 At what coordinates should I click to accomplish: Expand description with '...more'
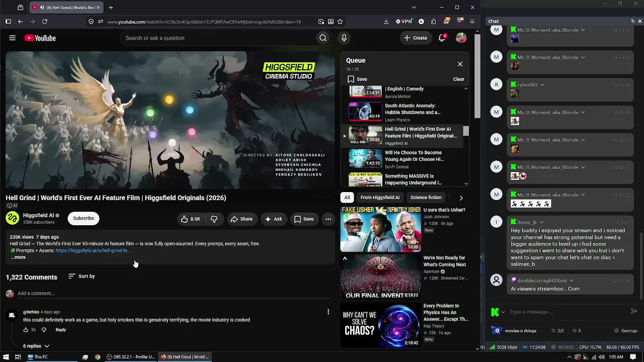(x=18, y=257)
